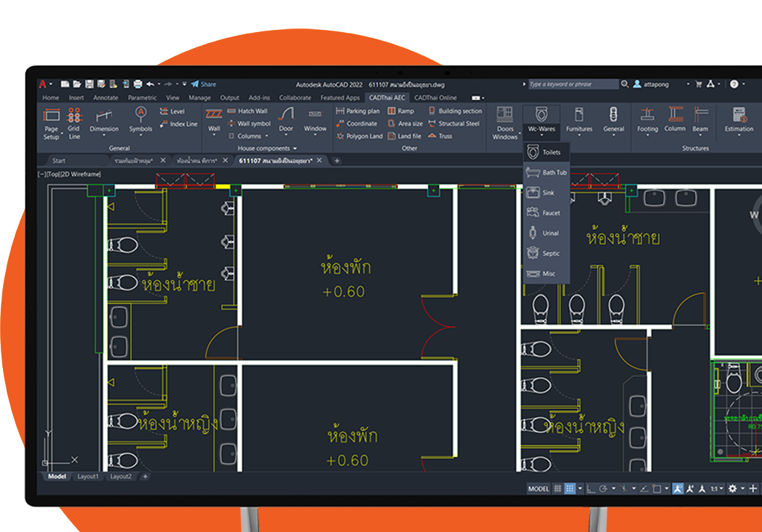Viewport: 762px width, 532px height.
Task: Toggle polar tracking in status bar
Action: (603, 489)
